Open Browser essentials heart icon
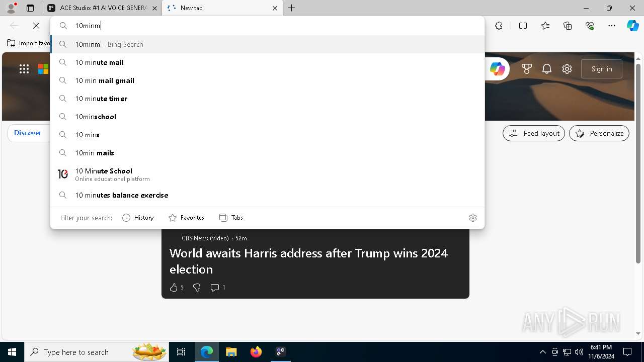 590,26
